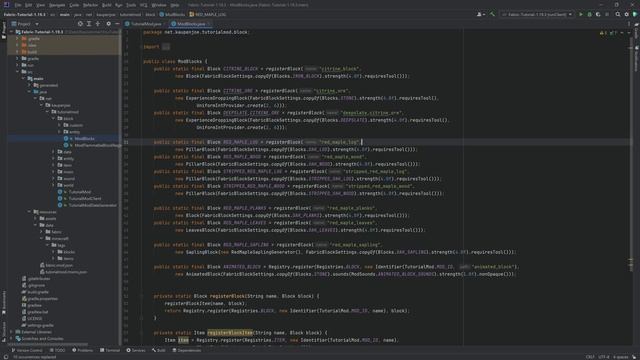Open Bookmarks tool window on left stripe
640x360 pixels.
tap(4, 303)
